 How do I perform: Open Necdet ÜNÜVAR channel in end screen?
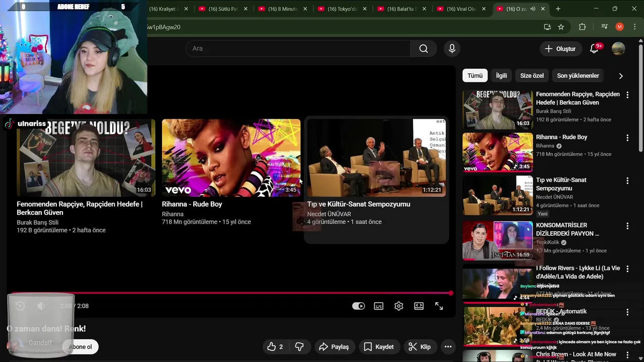(x=329, y=214)
